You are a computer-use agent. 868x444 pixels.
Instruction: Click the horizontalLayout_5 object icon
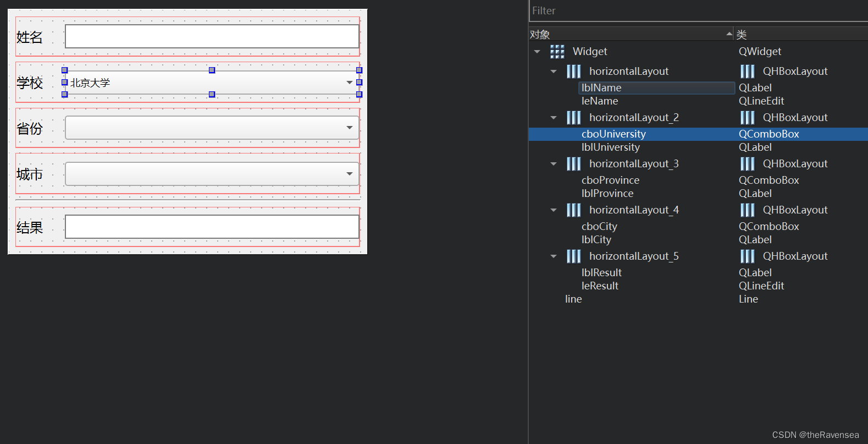tap(574, 256)
